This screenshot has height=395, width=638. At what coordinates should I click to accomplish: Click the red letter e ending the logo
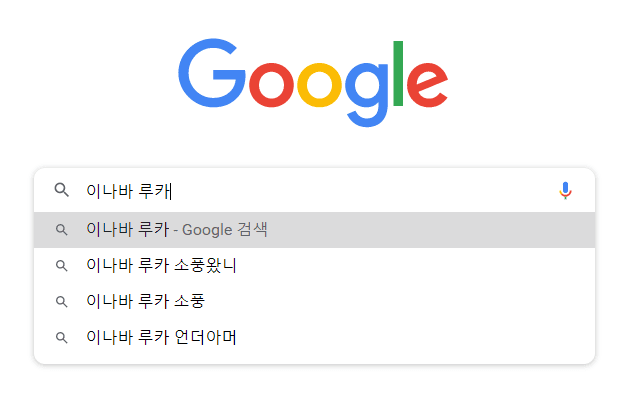click(x=427, y=85)
